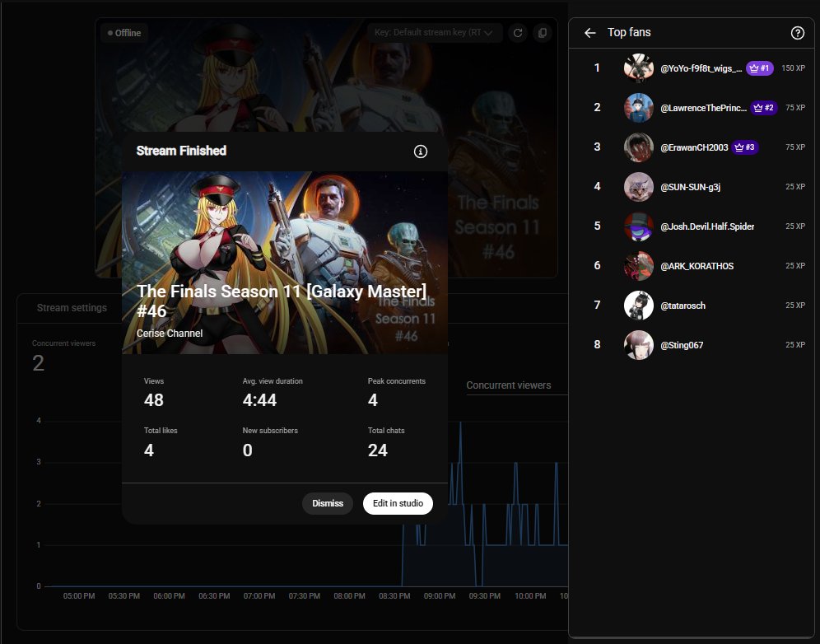
Task: Go back from the Top fans panel
Action: coord(590,33)
